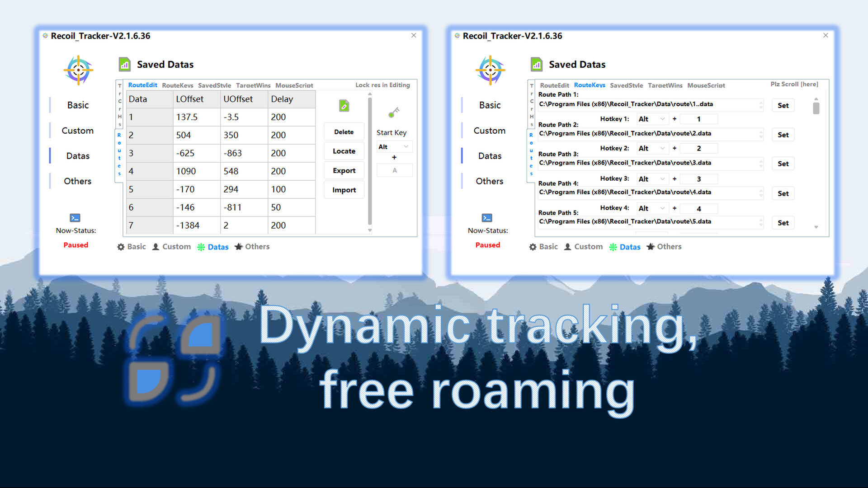The image size is (868, 488).
Task: Click the Plz Scroll scrollbar thumb
Action: point(816,107)
